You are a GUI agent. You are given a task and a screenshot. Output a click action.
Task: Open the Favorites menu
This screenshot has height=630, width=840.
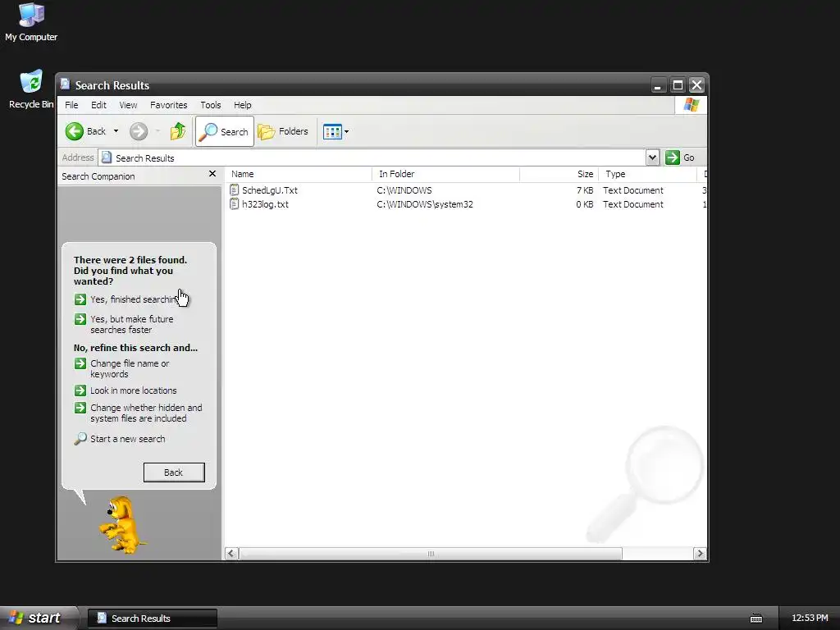169,105
